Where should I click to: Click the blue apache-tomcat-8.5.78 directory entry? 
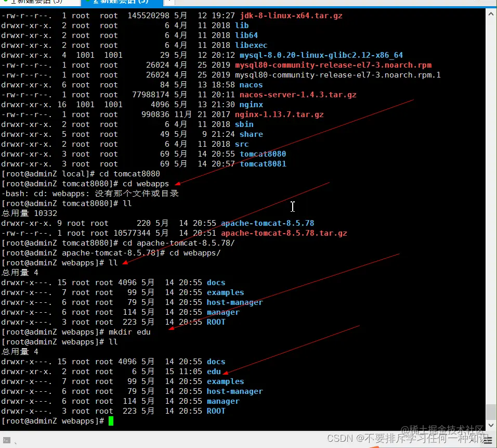point(268,223)
